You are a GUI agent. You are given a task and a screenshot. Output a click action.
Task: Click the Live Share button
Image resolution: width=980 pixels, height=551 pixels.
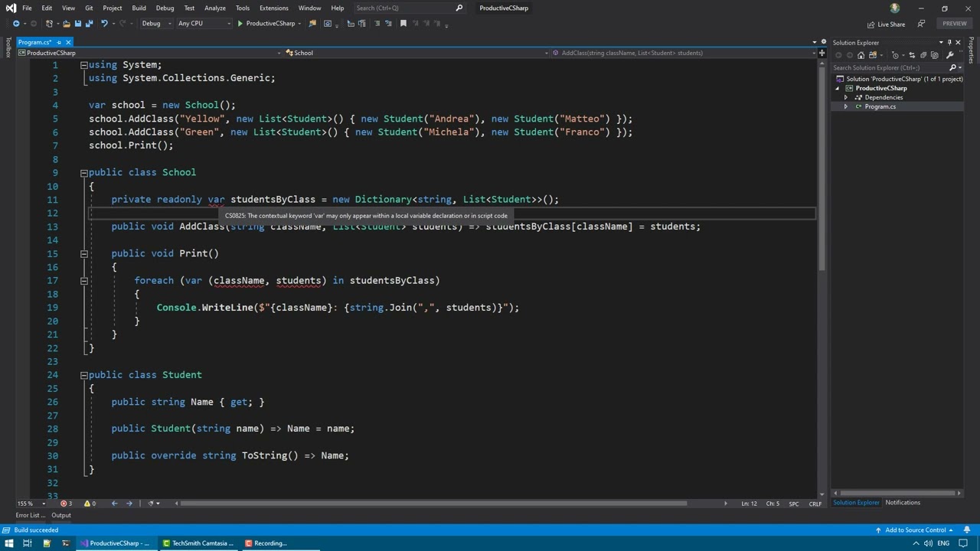click(x=885, y=24)
